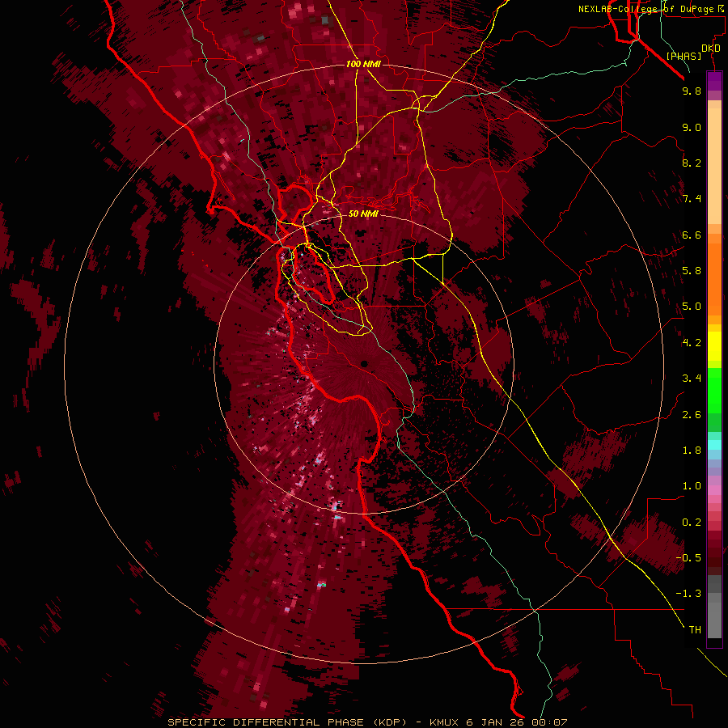Pick the cyan segment of the color bar
Screen dimensions: 728x728
point(714,445)
